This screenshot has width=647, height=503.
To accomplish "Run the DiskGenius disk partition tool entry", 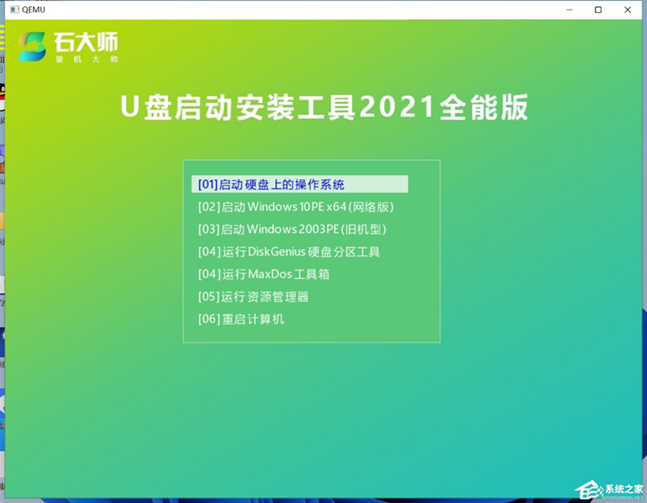I will pos(289,252).
